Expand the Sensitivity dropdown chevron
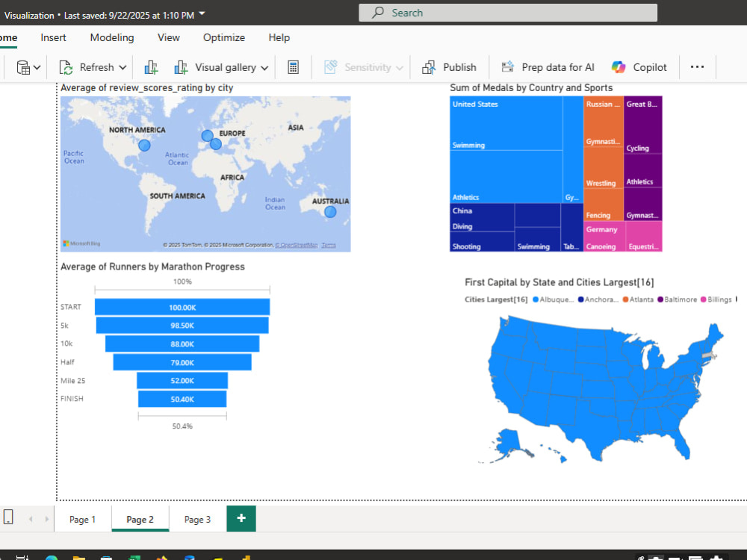 pos(400,68)
